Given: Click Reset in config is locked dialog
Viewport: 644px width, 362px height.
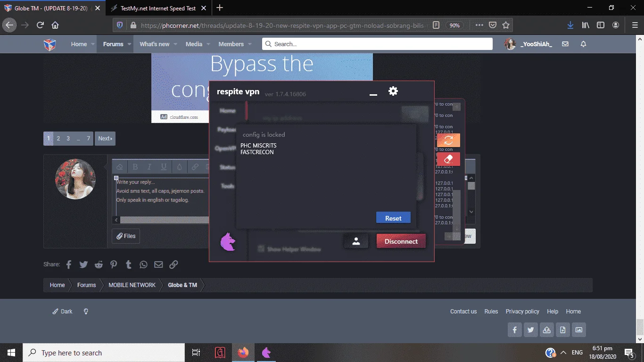Looking at the screenshot, I should coord(393,218).
